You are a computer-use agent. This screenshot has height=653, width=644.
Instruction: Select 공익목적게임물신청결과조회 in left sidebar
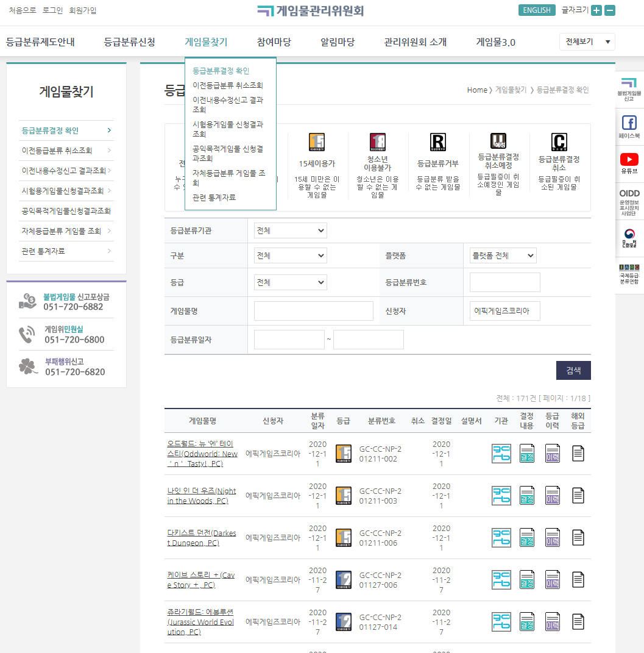[66, 211]
